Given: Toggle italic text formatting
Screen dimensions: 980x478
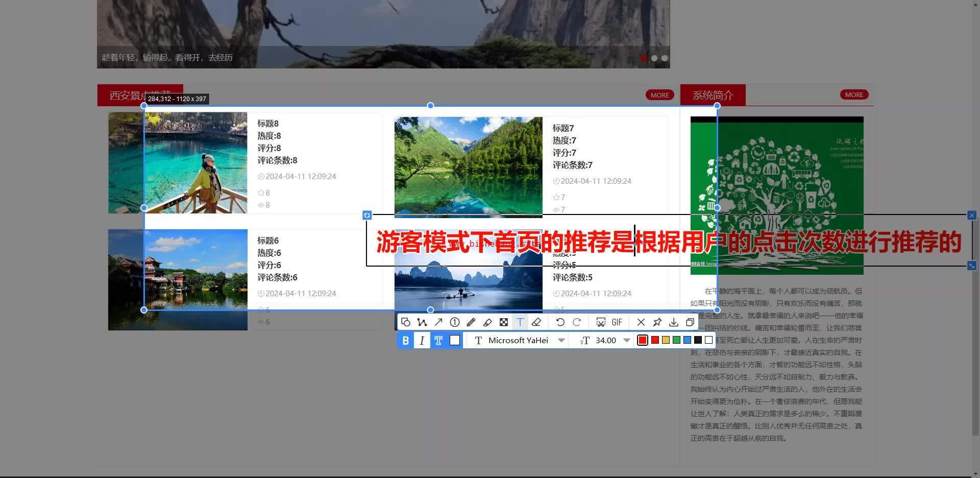Looking at the screenshot, I should click(x=422, y=341).
